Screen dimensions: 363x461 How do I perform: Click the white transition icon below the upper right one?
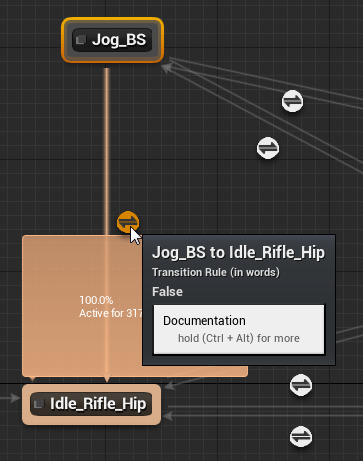click(268, 148)
